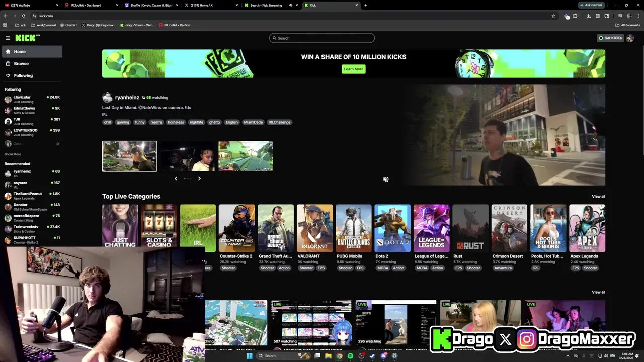Image resolution: width=644 pixels, height=362 pixels.
Task: Go to previous featured stream
Action: tap(176, 178)
